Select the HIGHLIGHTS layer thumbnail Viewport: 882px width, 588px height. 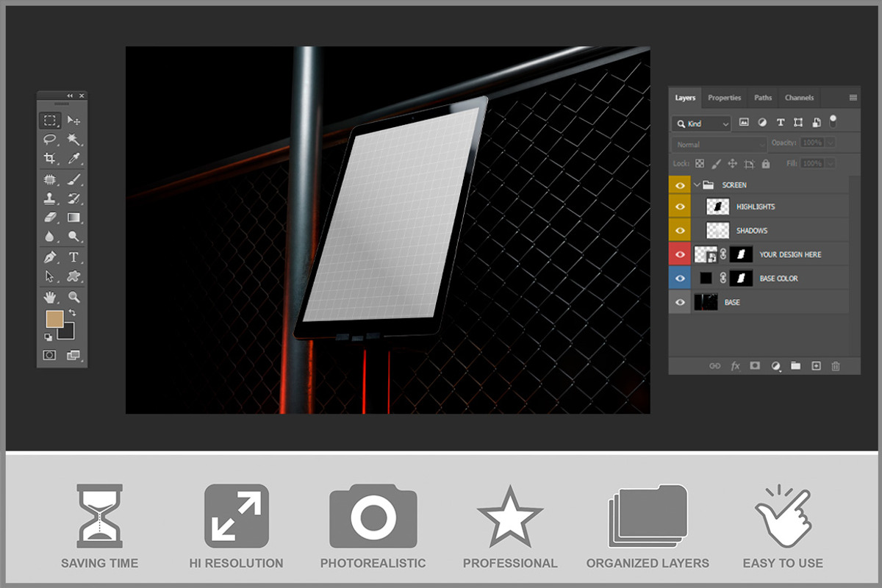click(x=717, y=207)
